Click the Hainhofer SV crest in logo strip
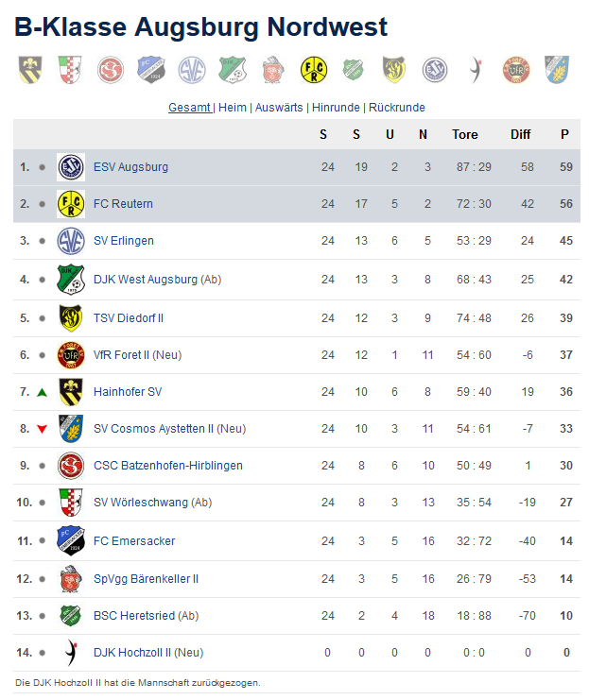Viewport: 589px width, 700px height. 30,70
